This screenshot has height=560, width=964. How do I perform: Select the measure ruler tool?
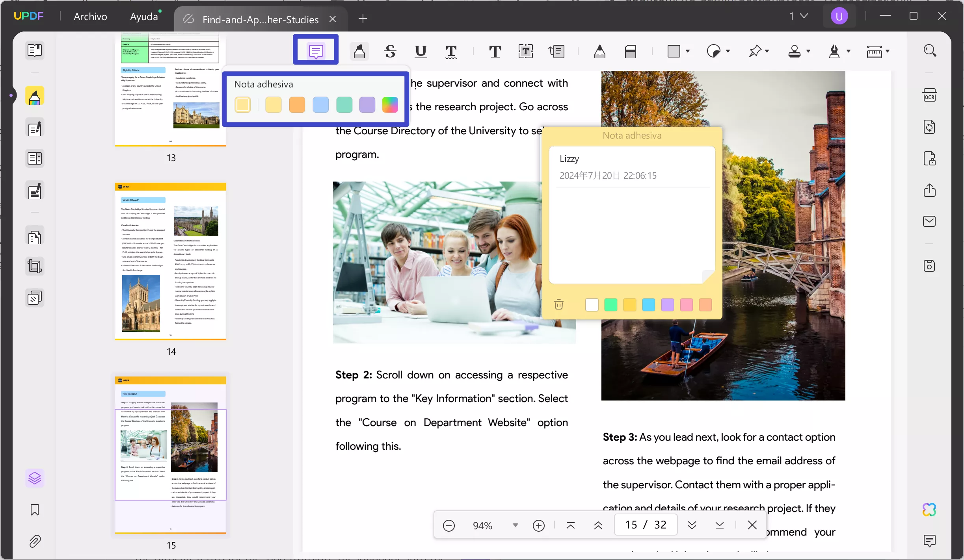click(x=874, y=51)
